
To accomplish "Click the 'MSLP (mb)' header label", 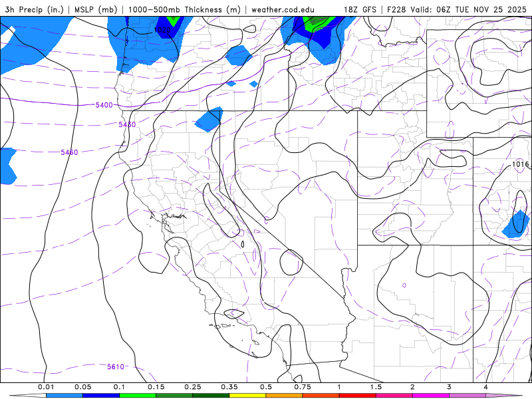I will click(x=96, y=9).
